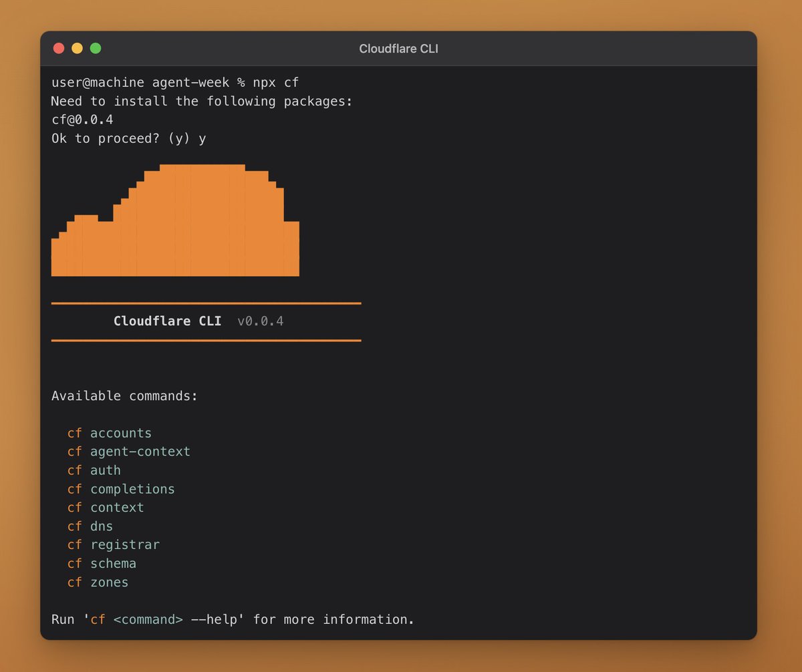Image resolution: width=802 pixels, height=672 pixels.
Task: Select the 'cf accounts' command line
Action: coord(110,434)
